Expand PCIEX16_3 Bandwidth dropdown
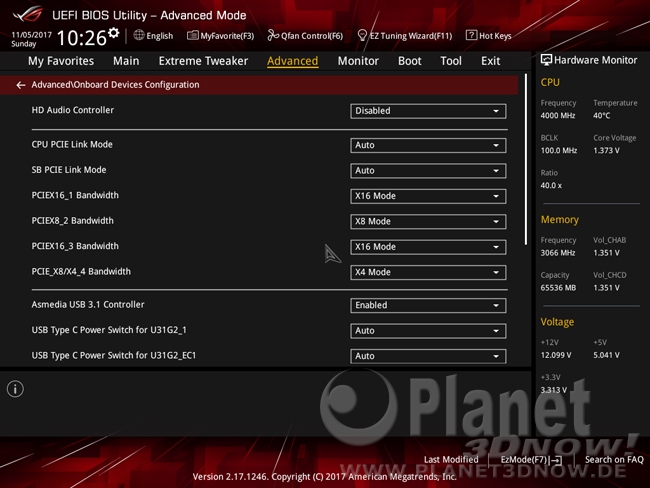The image size is (650, 488). pyautogui.click(x=428, y=247)
